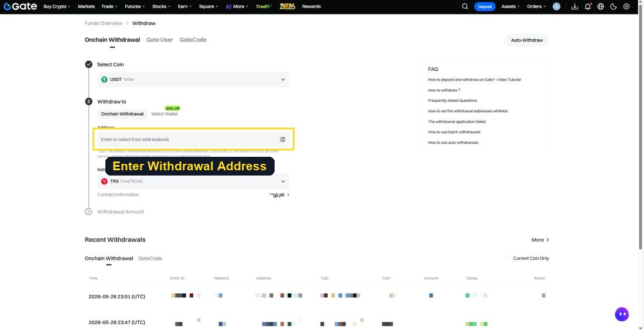Click the AI More icon
644x330 pixels.
pyautogui.click(x=228, y=6)
